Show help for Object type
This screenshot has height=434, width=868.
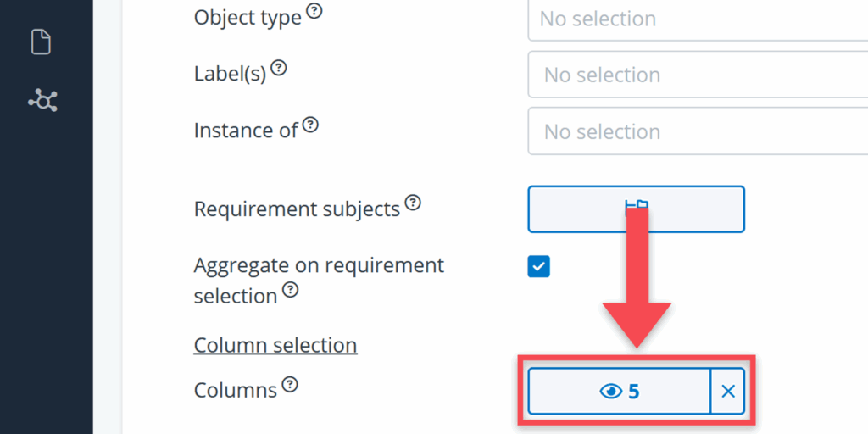tap(314, 12)
